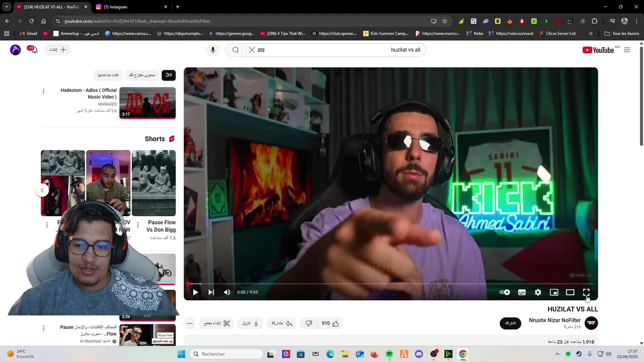This screenshot has height=362, width=644.
Task: Open Cfx.re Server List bookmark
Action: [x=557, y=34]
